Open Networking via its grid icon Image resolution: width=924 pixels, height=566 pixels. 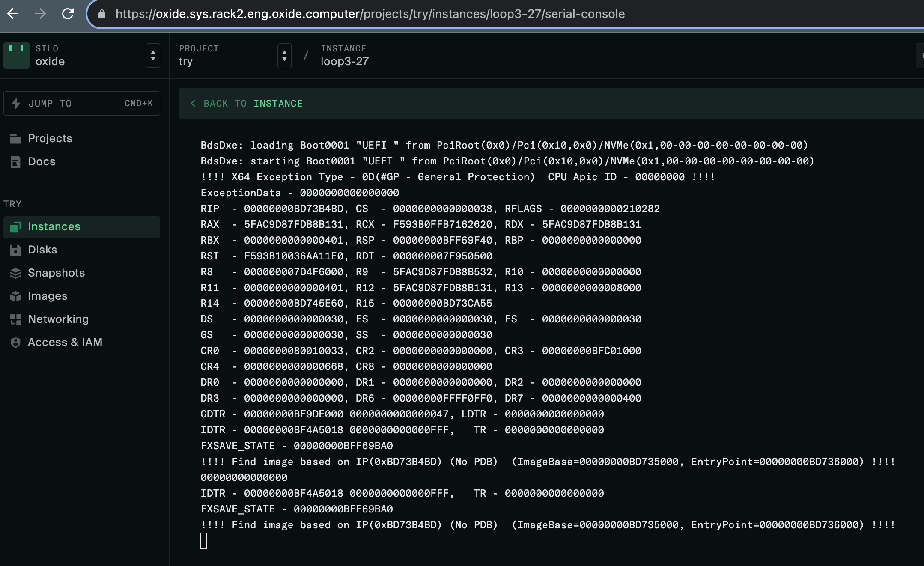[15, 319]
